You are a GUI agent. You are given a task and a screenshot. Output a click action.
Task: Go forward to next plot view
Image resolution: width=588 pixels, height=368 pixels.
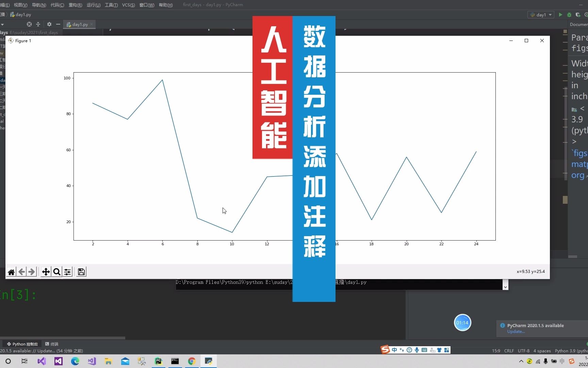tap(32, 272)
